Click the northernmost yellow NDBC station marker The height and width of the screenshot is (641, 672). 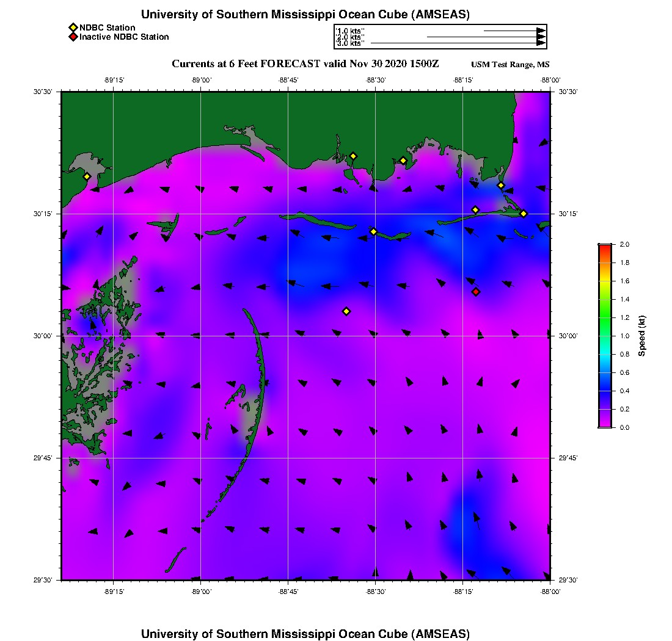point(353,156)
